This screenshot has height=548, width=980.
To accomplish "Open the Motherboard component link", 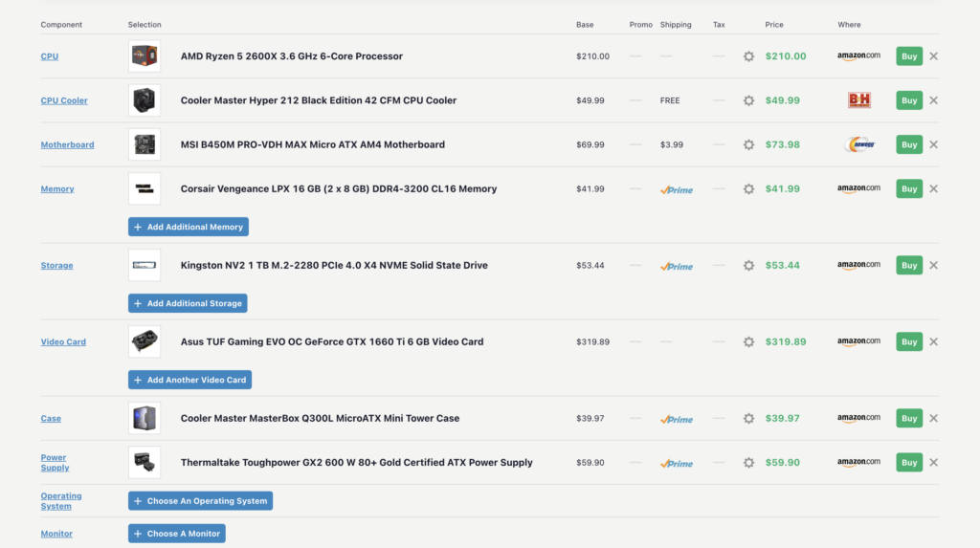I will point(68,144).
